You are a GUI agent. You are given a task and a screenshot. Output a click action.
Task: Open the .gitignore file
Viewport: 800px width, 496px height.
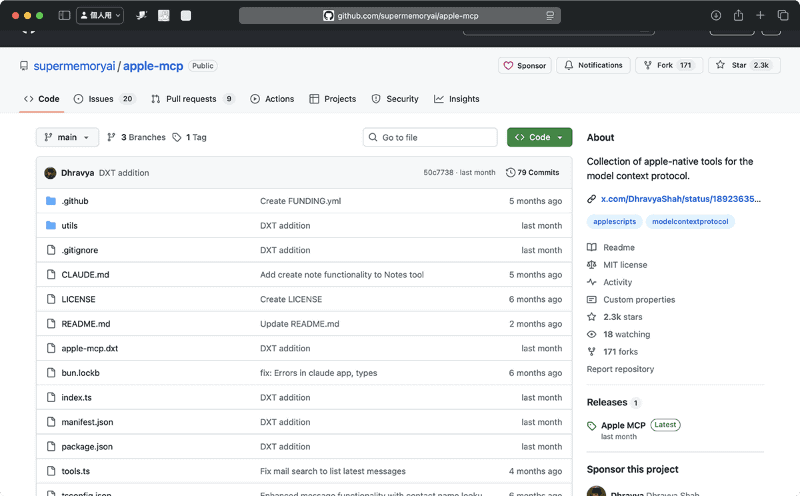click(x=80, y=250)
